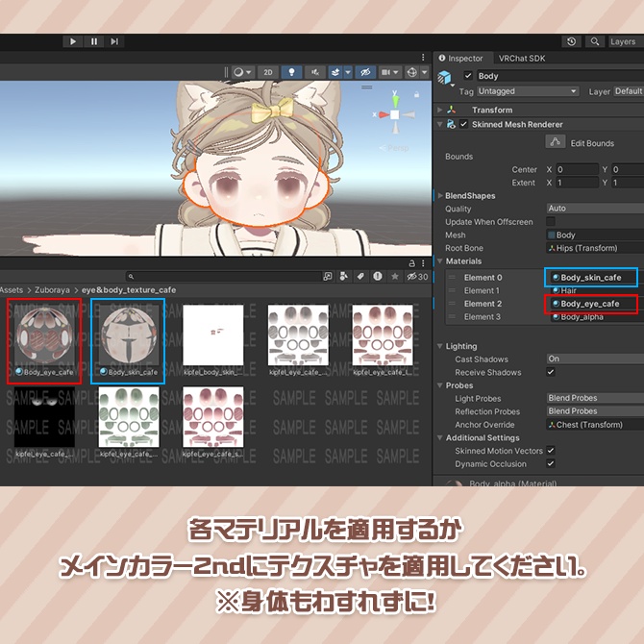Click search by type icon in Project panel
Viewport: 644px width, 644px height.
pos(344,277)
